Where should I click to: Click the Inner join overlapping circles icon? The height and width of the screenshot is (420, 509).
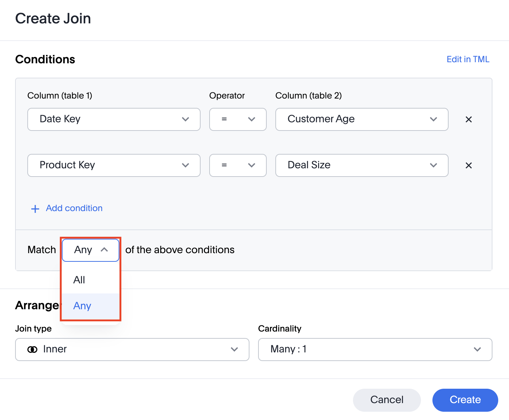(32, 350)
